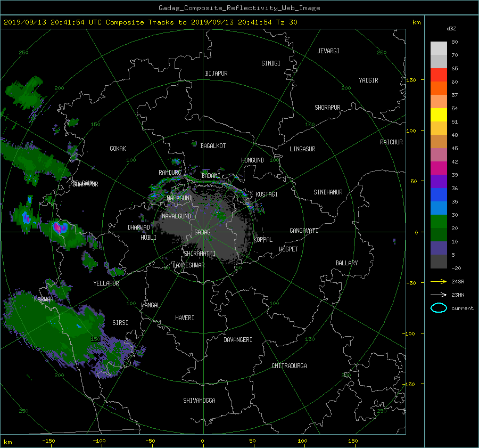Click the dBZ legend heading
Screen dimensions: 479x448
tap(451, 28)
